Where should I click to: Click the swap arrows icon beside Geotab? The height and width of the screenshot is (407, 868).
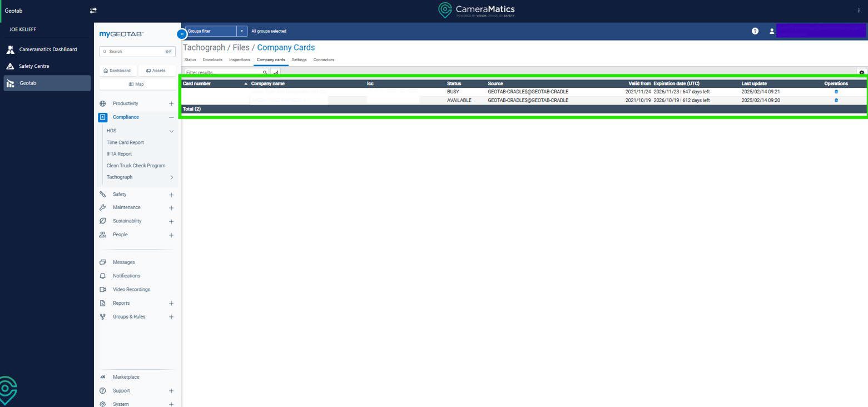(93, 11)
